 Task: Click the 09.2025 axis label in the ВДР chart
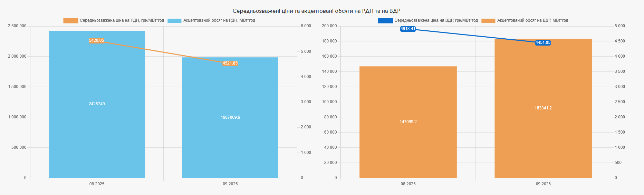[x=543, y=184]
